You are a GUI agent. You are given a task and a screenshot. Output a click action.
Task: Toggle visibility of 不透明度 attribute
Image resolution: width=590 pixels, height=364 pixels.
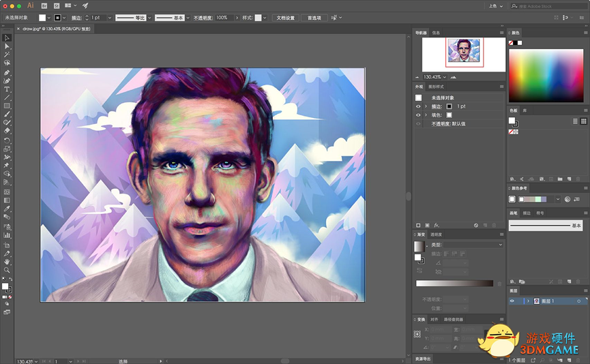point(418,123)
